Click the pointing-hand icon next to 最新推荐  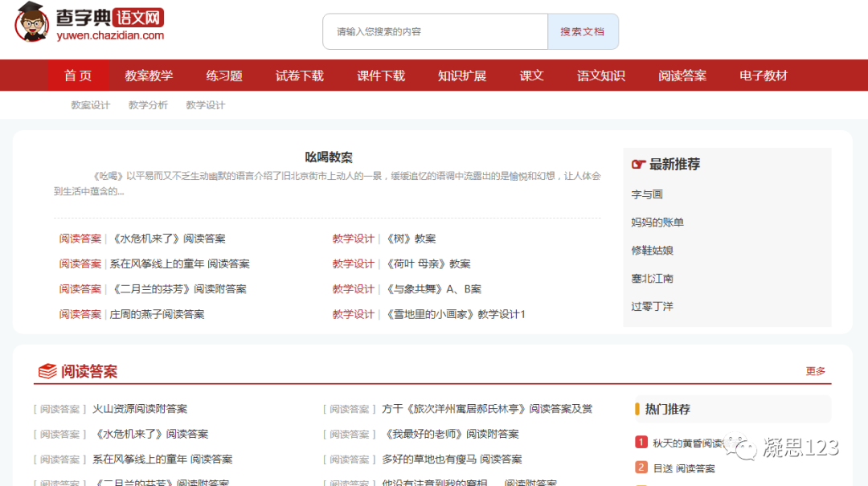pyautogui.click(x=639, y=164)
